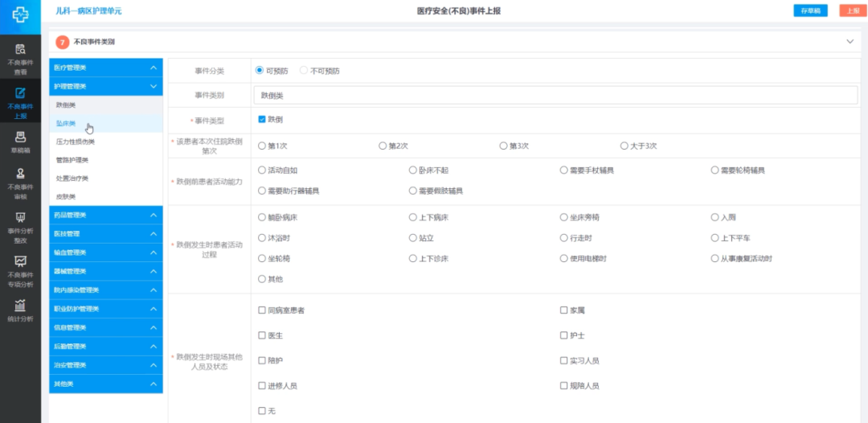Open 事件分析整改 sidebar icon
The height and width of the screenshot is (423, 868).
pyautogui.click(x=20, y=217)
